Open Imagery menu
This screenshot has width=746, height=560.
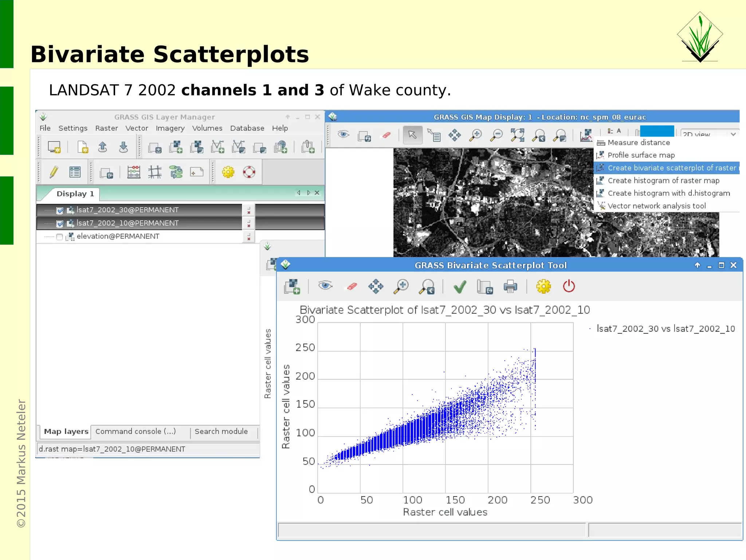[x=170, y=129]
